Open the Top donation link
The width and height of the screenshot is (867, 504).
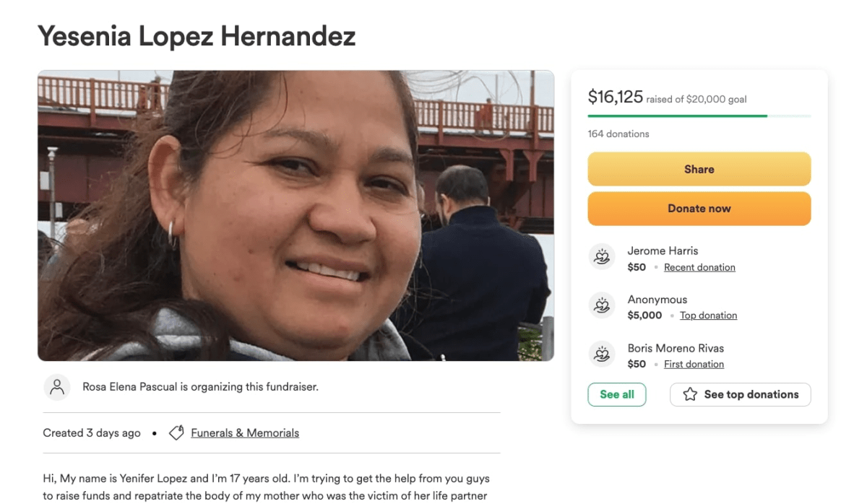pos(709,316)
